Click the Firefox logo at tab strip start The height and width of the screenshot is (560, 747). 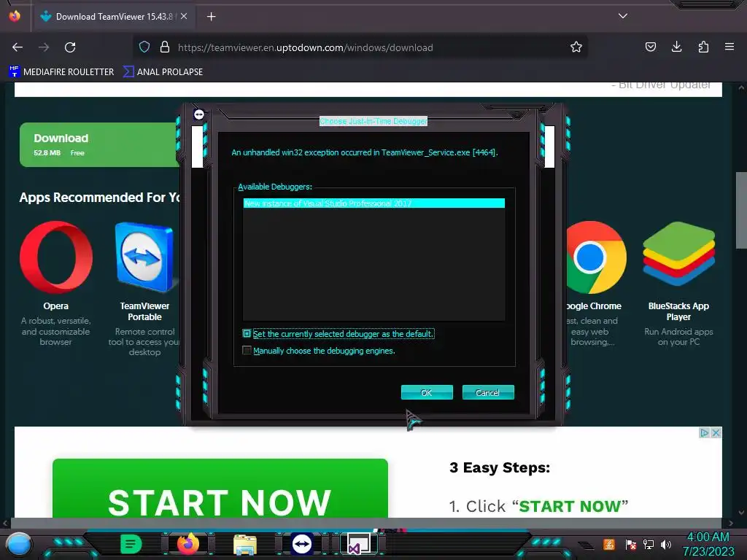click(15, 16)
